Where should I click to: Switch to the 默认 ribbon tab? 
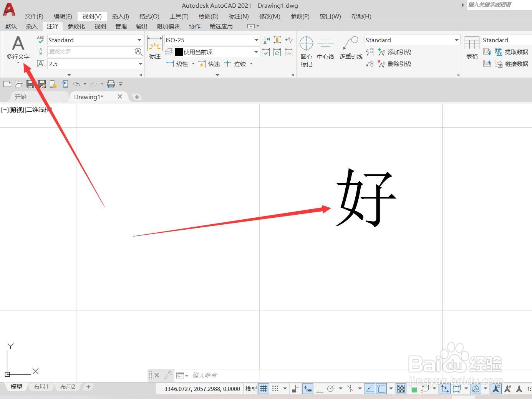point(11,26)
